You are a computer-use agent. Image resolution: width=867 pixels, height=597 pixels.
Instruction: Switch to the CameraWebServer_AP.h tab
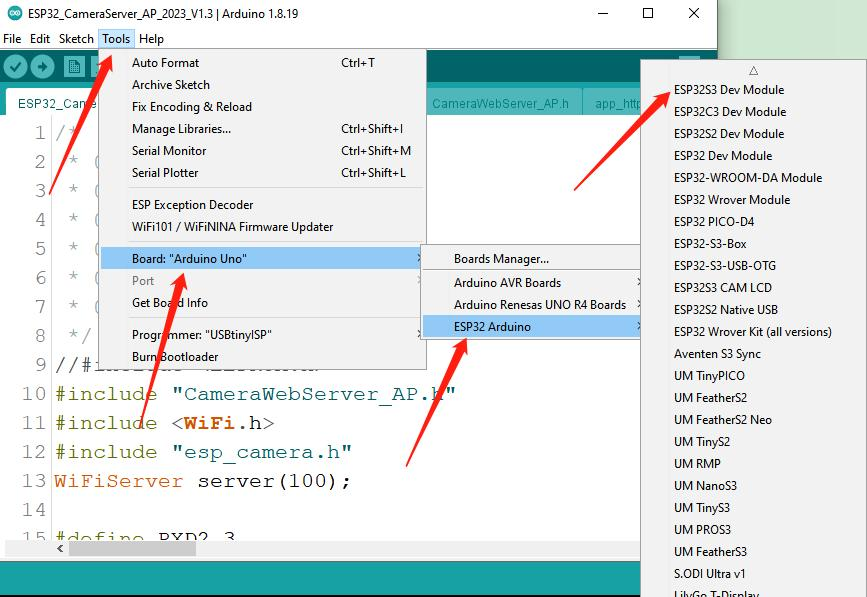point(500,103)
